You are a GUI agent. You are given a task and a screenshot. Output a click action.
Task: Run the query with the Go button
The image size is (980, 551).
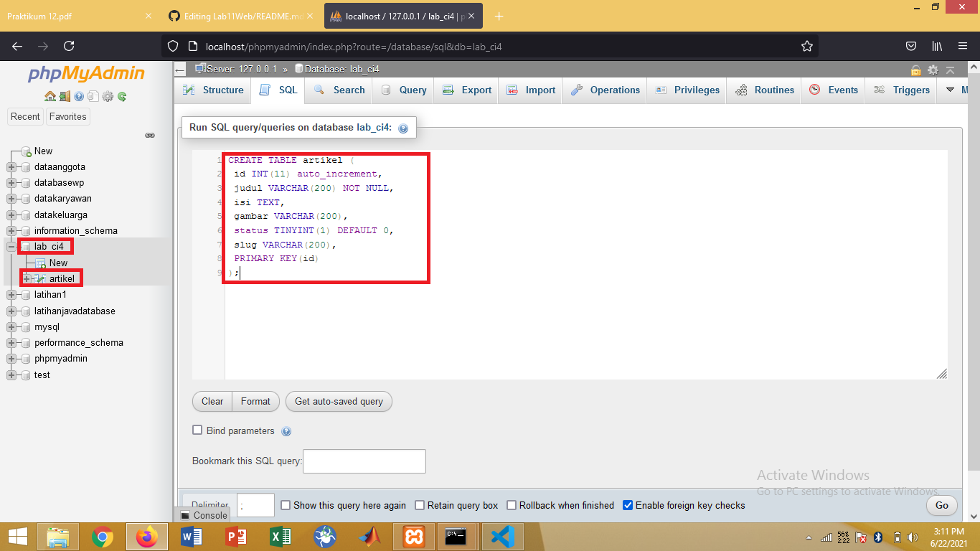(x=941, y=505)
